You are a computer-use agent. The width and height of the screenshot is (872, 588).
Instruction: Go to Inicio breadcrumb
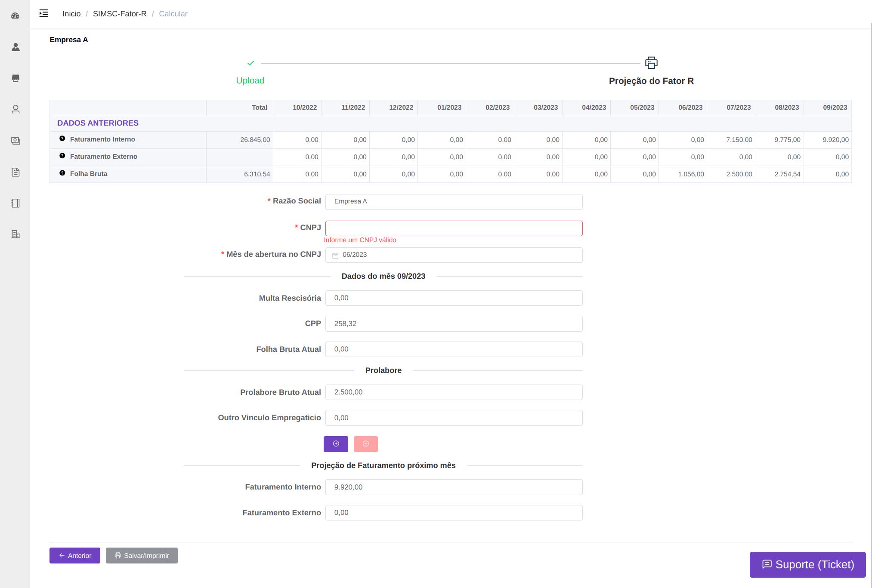point(71,14)
